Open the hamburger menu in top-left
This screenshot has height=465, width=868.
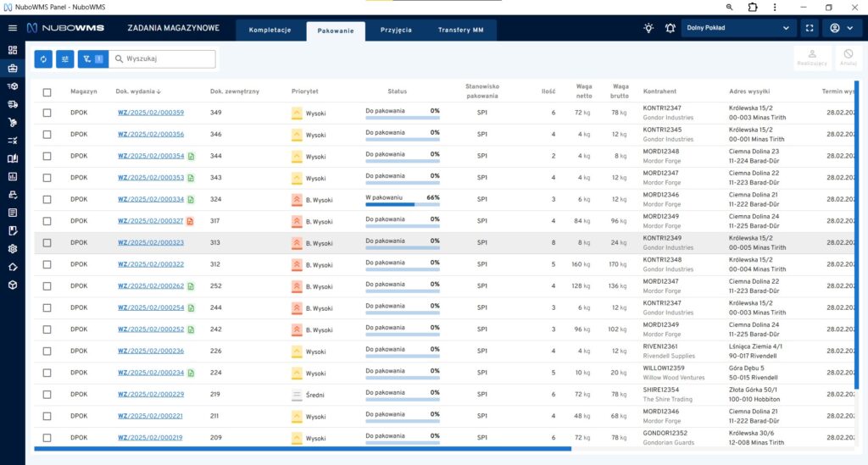[12, 28]
